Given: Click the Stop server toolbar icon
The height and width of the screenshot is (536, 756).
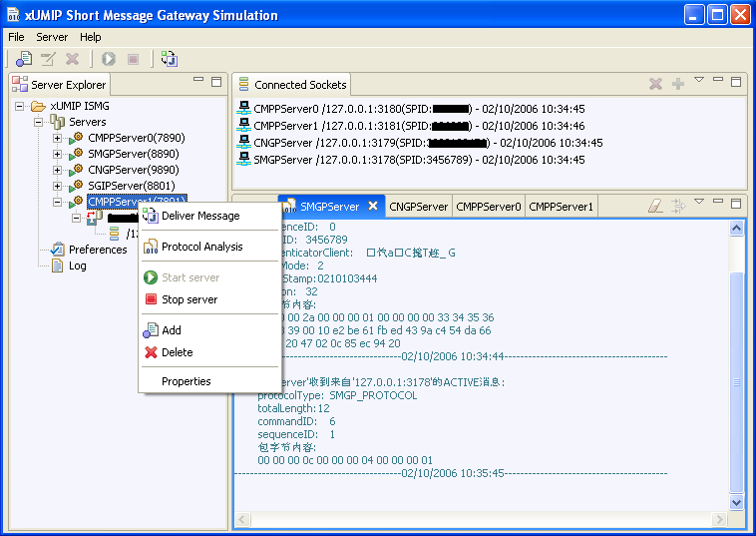Looking at the screenshot, I should tap(133, 59).
